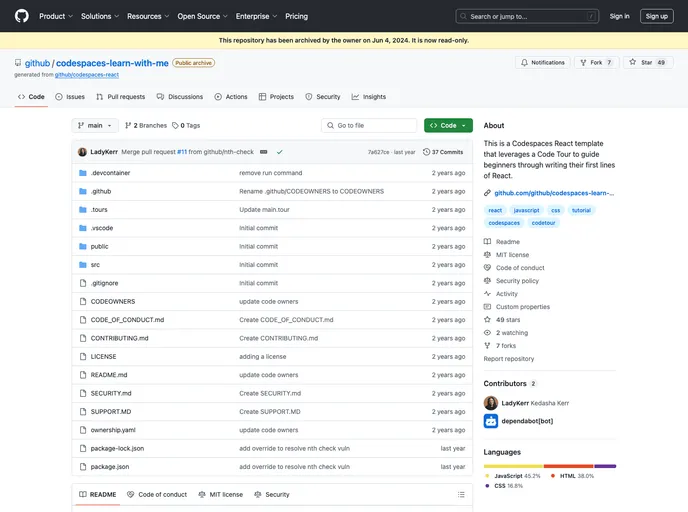Click the LICENSE file icon
Viewport: 688px width, 512px height.
[82, 357]
